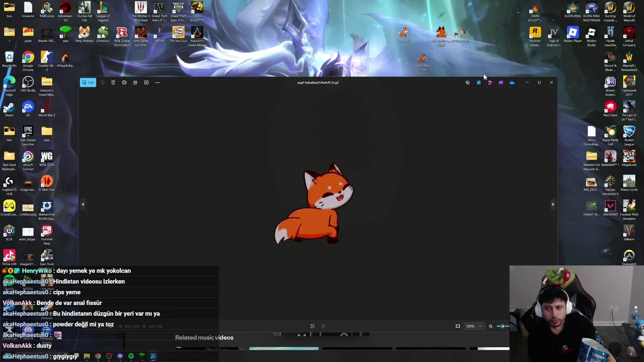Screen dimensions: 644x362
Task: Select the WISE GUYS desktop icon
Action: tap(47, 158)
